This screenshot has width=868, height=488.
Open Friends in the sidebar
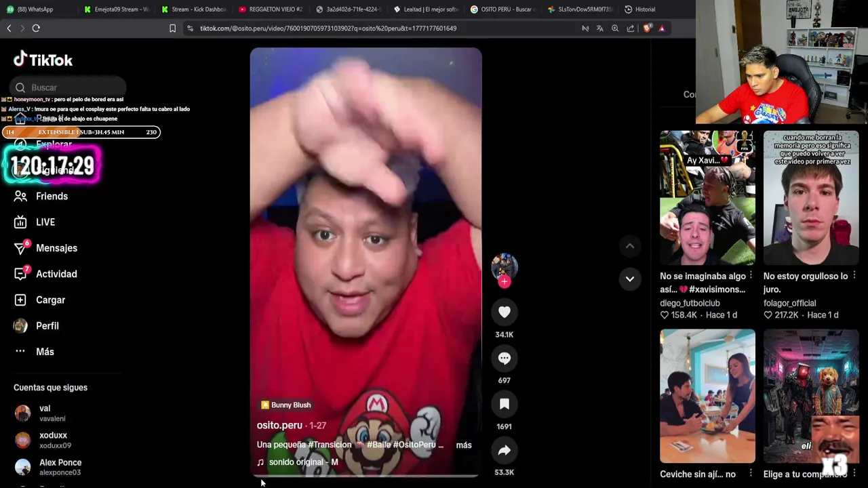pyautogui.click(x=52, y=196)
